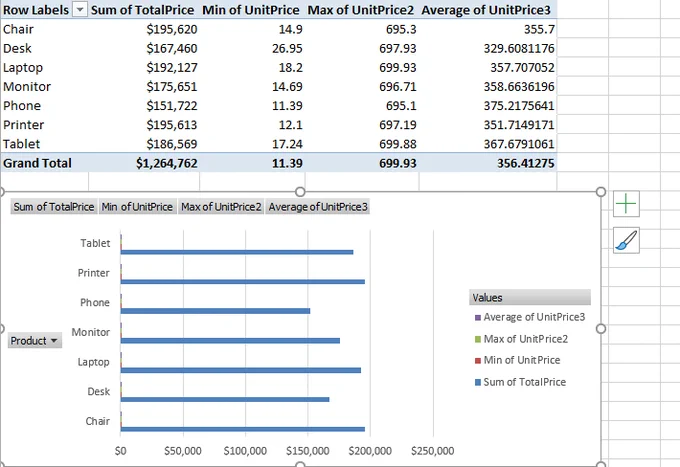Open the Row Labels filter dropdown
The width and height of the screenshot is (680, 467).
tap(80, 10)
